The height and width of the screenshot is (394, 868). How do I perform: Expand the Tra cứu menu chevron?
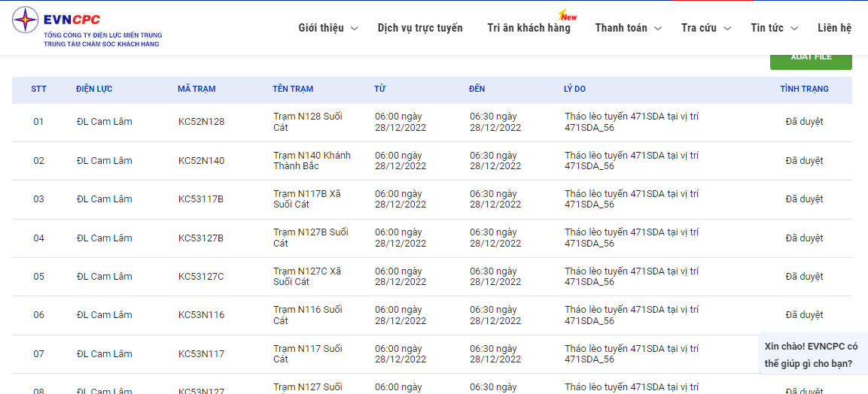coord(727,29)
